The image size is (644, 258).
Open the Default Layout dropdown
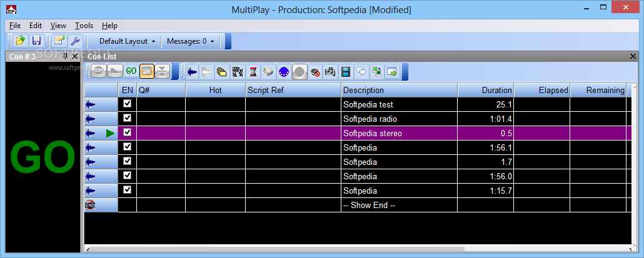pyautogui.click(x=128, y=41)
